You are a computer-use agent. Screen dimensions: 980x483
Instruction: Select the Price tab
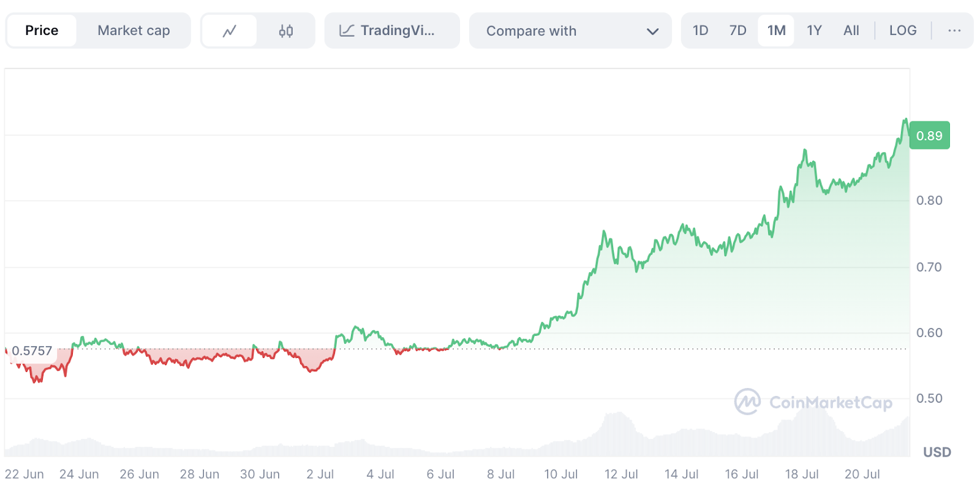[42, 31]
